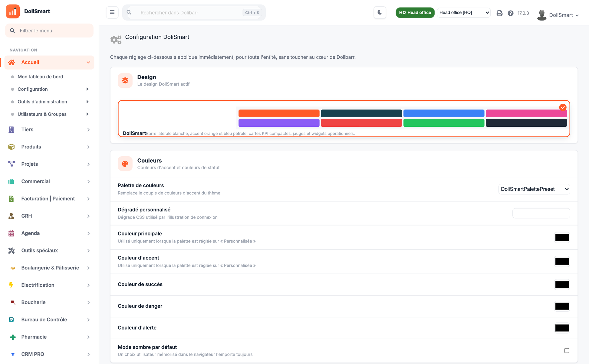Click the Commercial briefcase icon
This screenshot has width=589, height=364.
11,181
